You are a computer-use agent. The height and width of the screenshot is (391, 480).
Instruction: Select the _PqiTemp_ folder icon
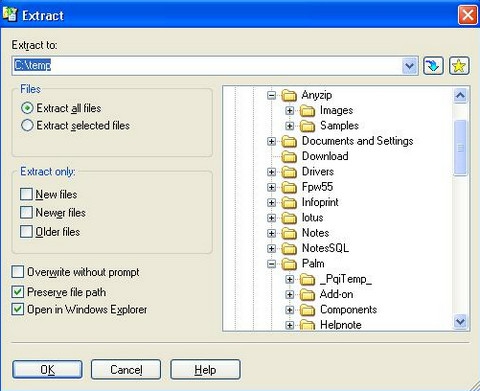[307, 279]
